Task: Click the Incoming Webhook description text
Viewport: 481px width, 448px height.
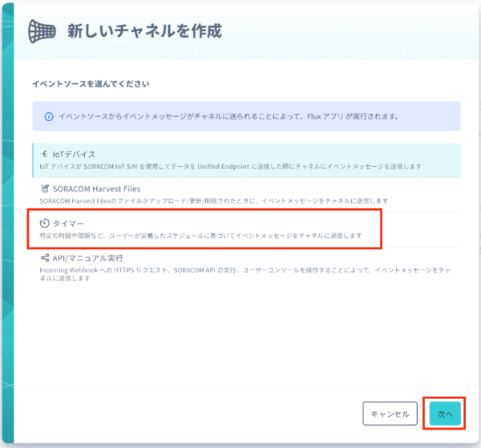Action: click(245, 274)
